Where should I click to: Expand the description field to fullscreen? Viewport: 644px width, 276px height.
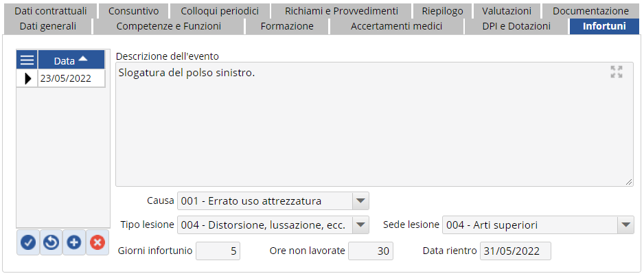click(x=616, y=72)
